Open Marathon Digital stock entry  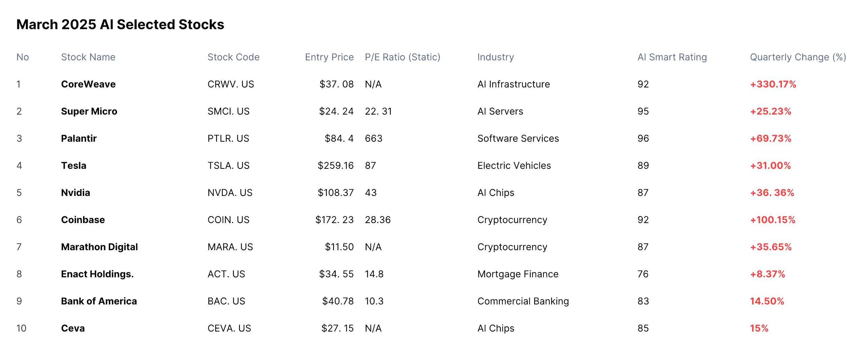pyautogui.click(x=99, y=247)
